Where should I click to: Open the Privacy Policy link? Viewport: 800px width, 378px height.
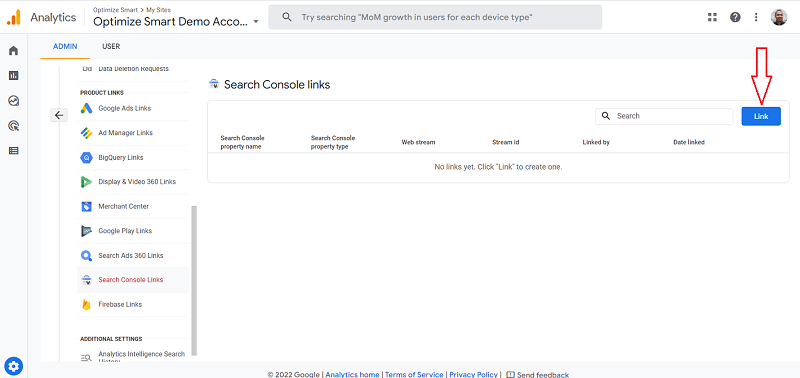coord(473,374)
